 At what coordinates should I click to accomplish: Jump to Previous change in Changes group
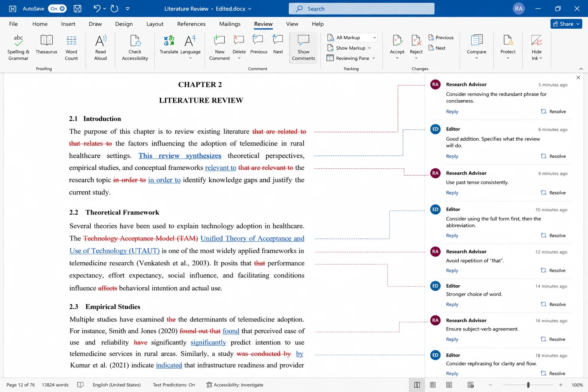441,38
